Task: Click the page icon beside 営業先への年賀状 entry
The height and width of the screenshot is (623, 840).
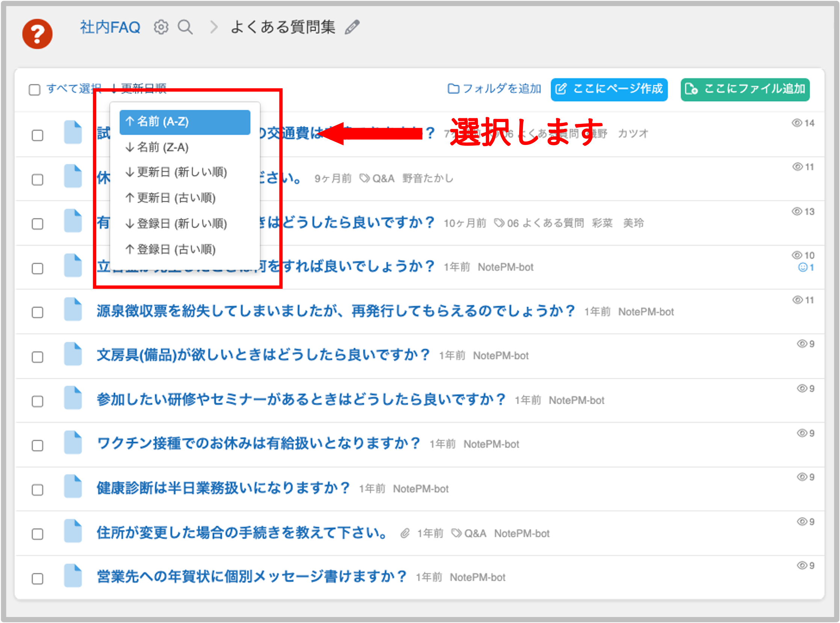Action: tap(73, 576)
